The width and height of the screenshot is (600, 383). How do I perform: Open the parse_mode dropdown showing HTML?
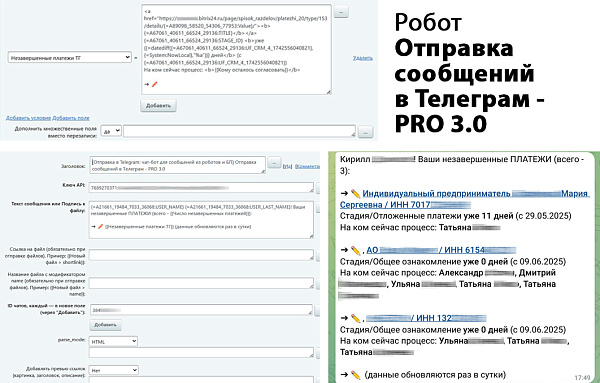pyautogui.click(x=113, y=341)
